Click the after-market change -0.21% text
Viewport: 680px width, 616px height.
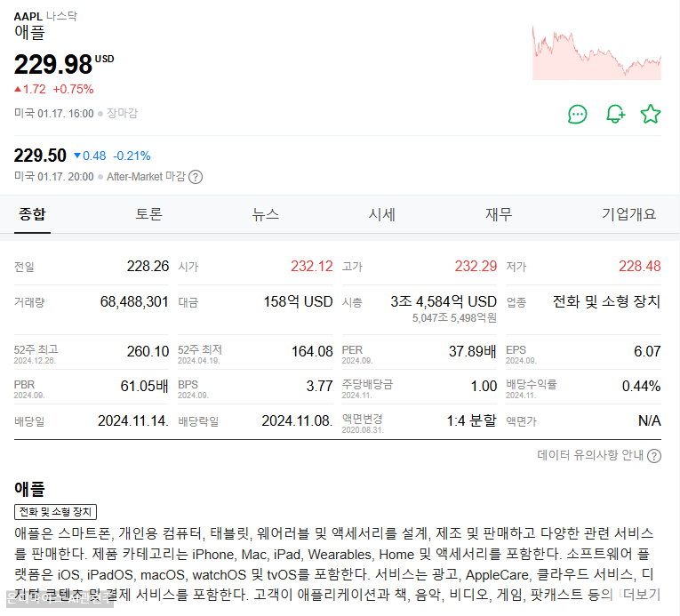[132, 156]
